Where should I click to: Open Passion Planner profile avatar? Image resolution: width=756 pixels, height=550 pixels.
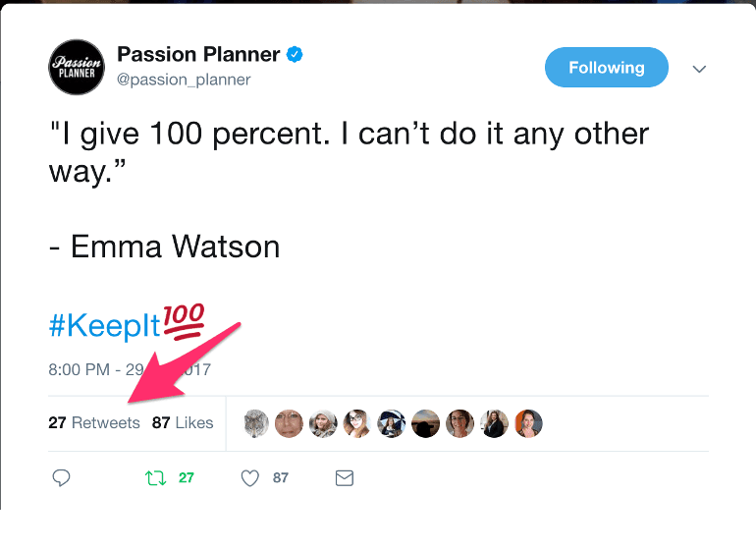[77, 67]
